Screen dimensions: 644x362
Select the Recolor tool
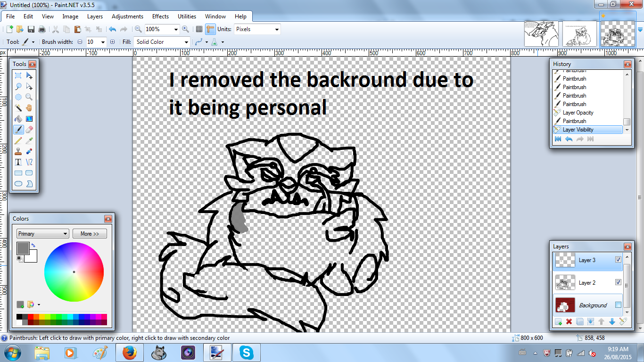click(29, 151)
